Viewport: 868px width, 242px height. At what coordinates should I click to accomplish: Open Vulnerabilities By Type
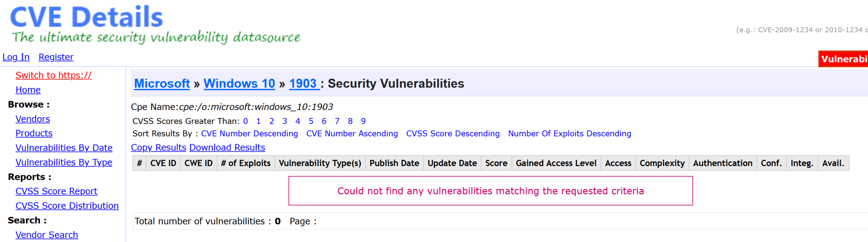pos(64,162)
